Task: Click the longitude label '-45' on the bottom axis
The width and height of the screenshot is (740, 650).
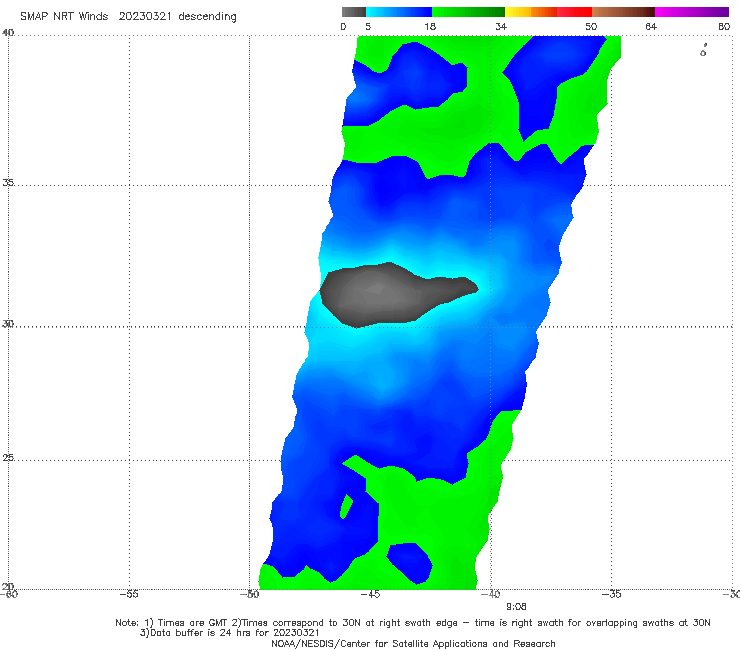Action: [370, 594]
